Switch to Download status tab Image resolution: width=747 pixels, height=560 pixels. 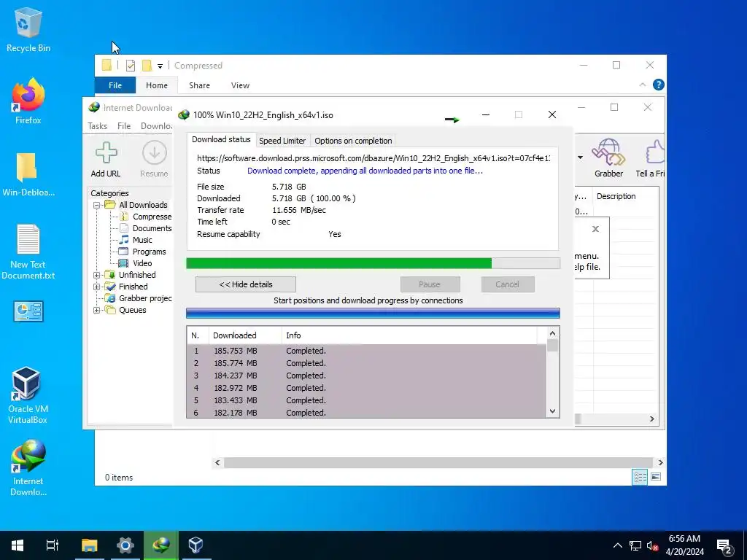tap(221, 139)
